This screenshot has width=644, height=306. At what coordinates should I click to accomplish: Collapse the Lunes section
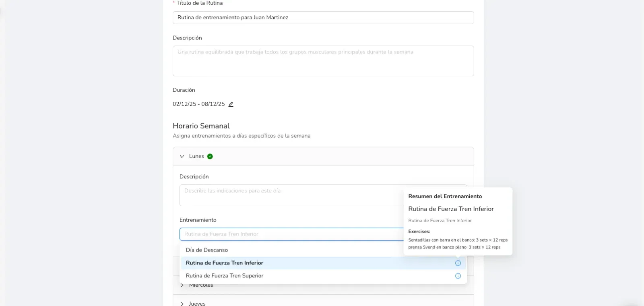pyautogui.click(x=182, y=156)
